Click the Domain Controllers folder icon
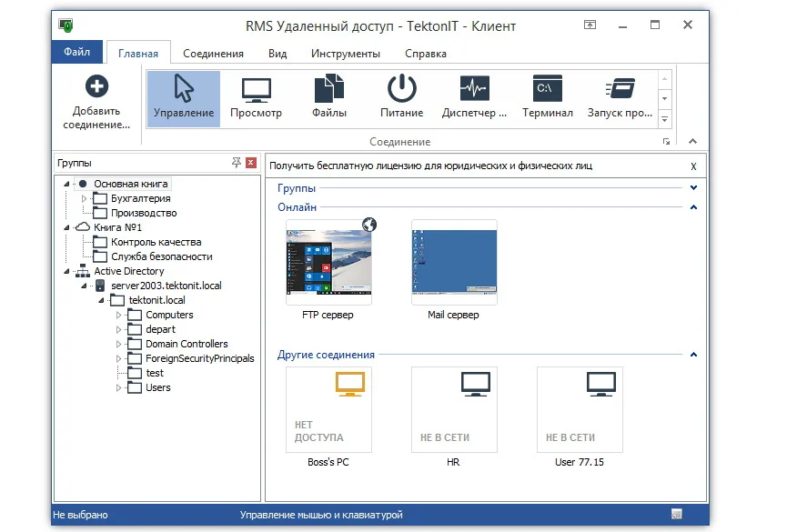This screenshot has width=797, height=532. click(135, 344)
